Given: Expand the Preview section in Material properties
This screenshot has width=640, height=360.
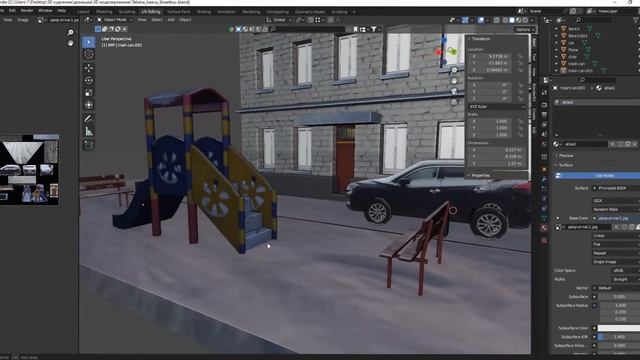Looking at the screenshot, I should 565,156.
